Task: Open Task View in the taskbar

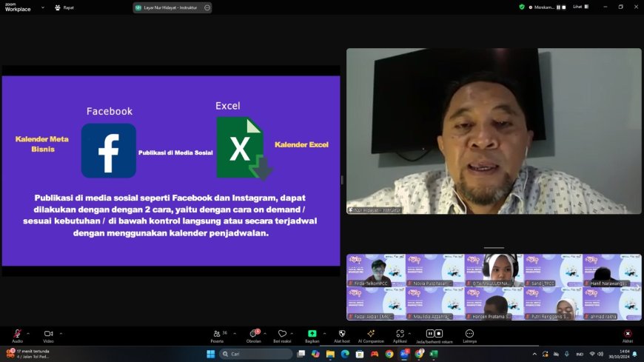Action: [x=301, y=354]
